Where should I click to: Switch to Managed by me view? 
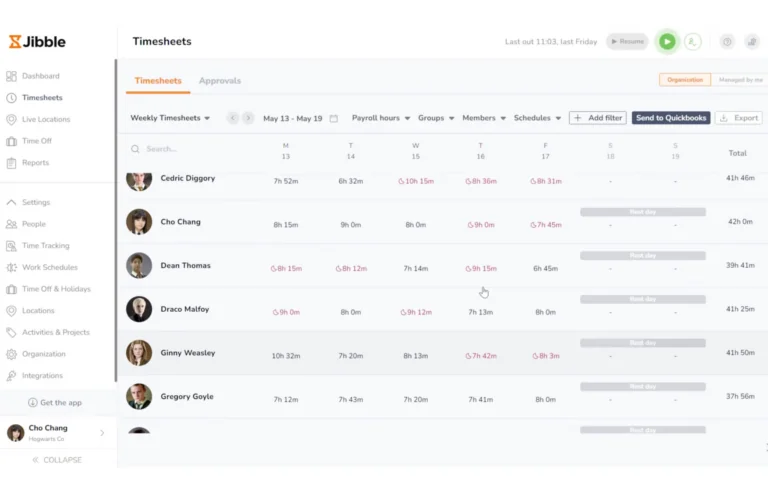[740, 80]
